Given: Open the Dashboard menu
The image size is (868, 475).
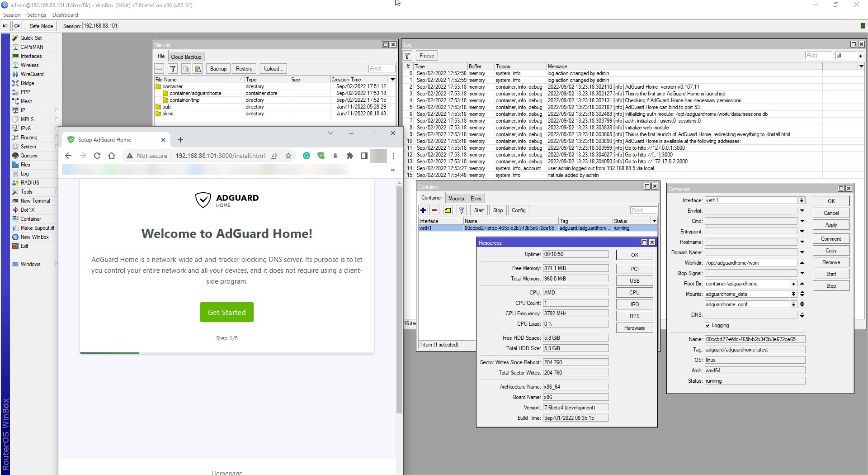Looking at the screenshot, I should coord(65,15).
